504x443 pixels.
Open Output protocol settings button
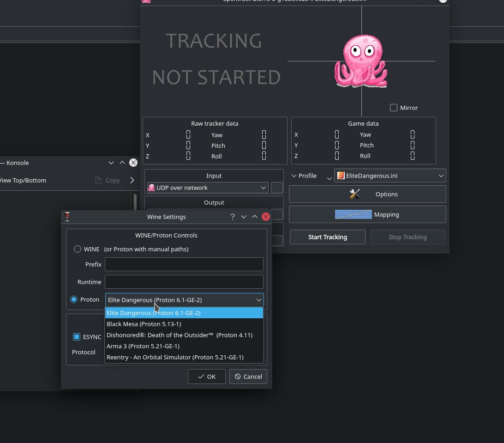277,214
